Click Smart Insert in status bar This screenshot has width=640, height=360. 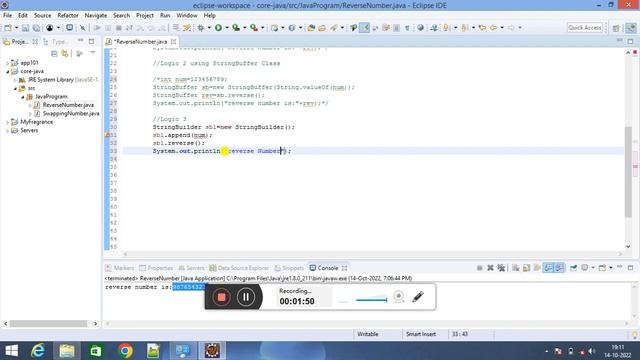point(420,334)
